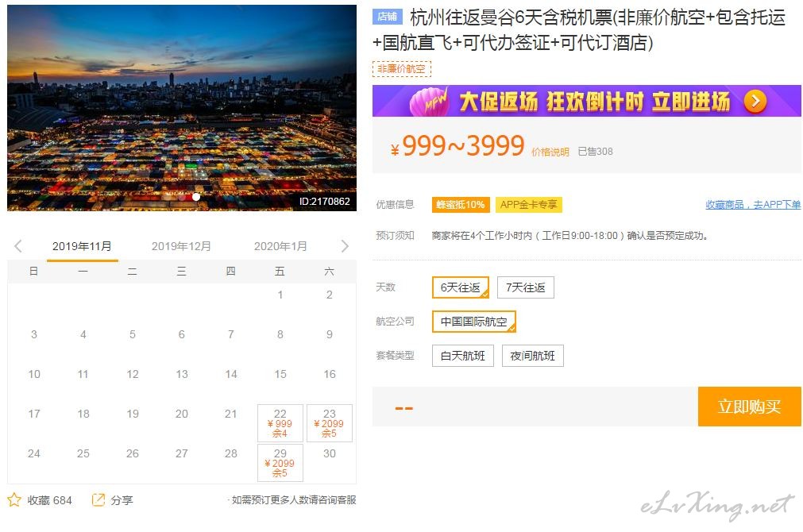Click the 非廉价航空 tag
This screenshot has height=532, width=803.
coord(402,68)
